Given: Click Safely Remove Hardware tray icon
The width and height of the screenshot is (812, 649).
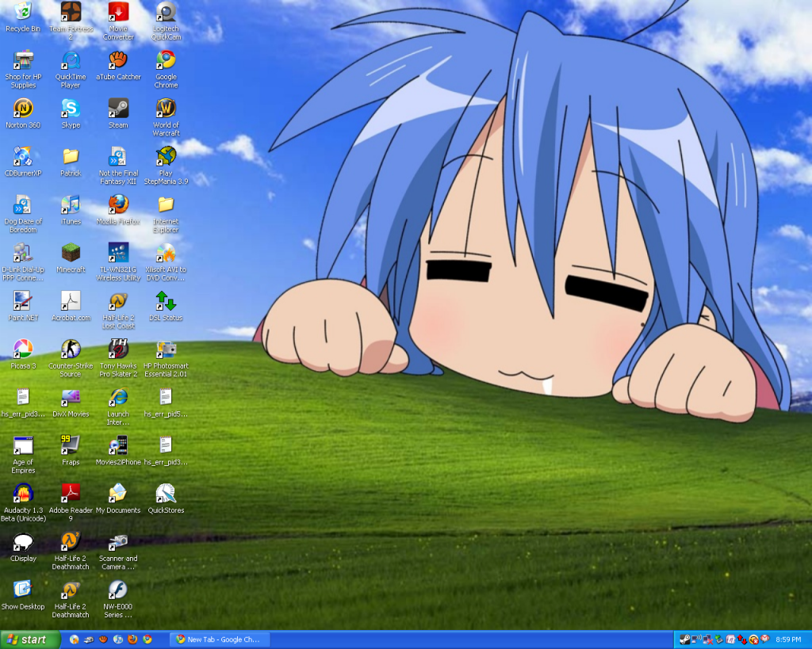Looking at the screenshot, I should click(x=718, y=639).
